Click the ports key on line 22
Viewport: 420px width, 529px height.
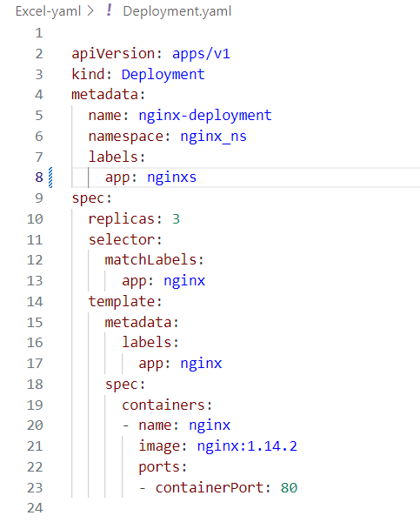(x=158, y=467)
